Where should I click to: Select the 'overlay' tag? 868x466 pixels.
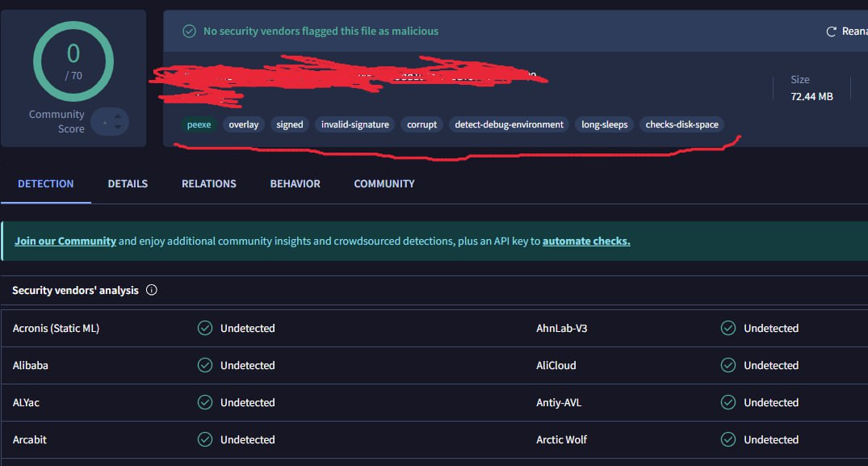pyautogui.click(x=244, y=124)
